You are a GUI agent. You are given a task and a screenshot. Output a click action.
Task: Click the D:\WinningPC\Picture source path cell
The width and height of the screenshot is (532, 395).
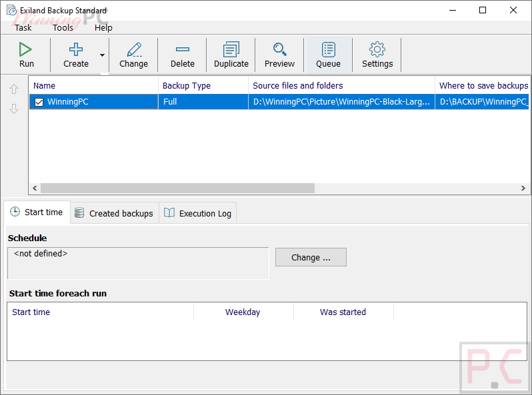[341, 102]
